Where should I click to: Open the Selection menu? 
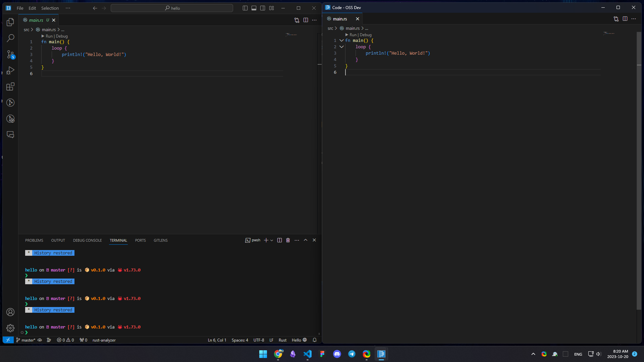point(50,8)
